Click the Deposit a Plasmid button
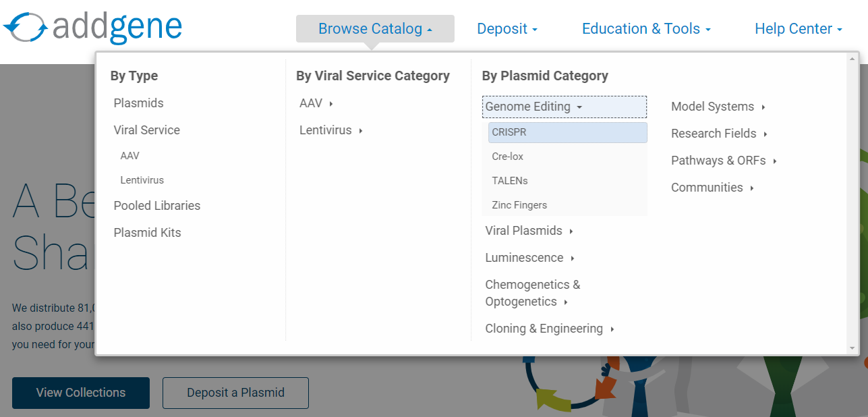Screen dimensions: 868x417 tap(235, 392)
